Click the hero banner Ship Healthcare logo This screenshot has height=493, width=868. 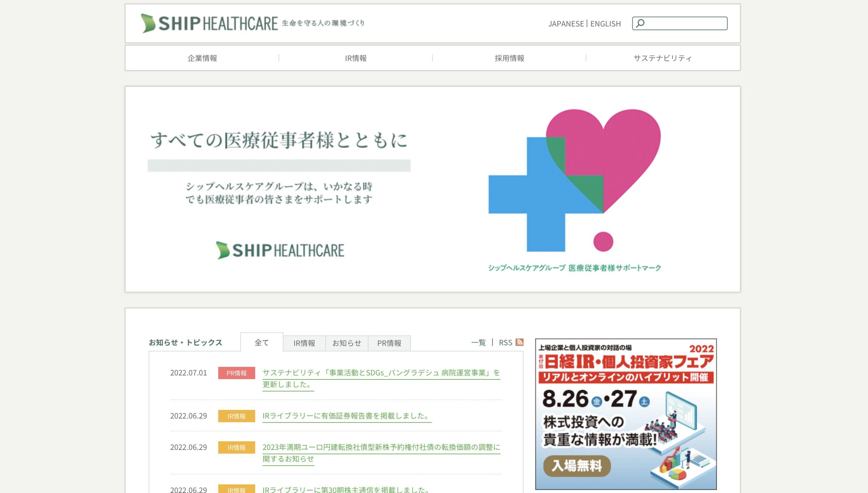click(280, 251)
